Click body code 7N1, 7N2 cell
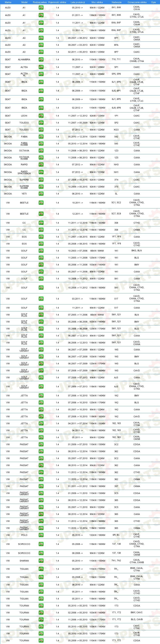 (x=116, y=561)
